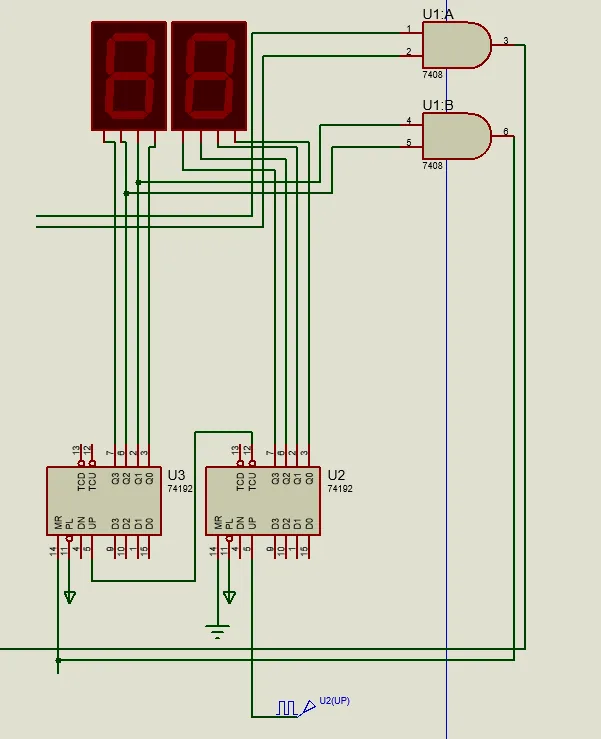Click the UP pin 5 of U2
601x739 pixels.
click(x=251, y=548)
